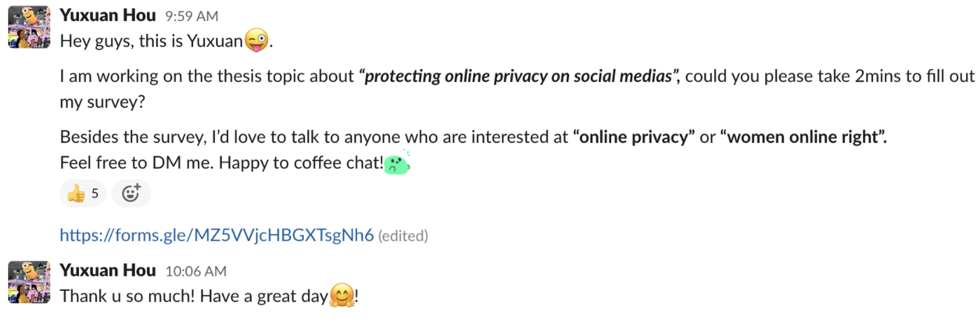
Task: Click the "Thank u so much!" message text
Action: pyautogui.click(x=127, y=296)
